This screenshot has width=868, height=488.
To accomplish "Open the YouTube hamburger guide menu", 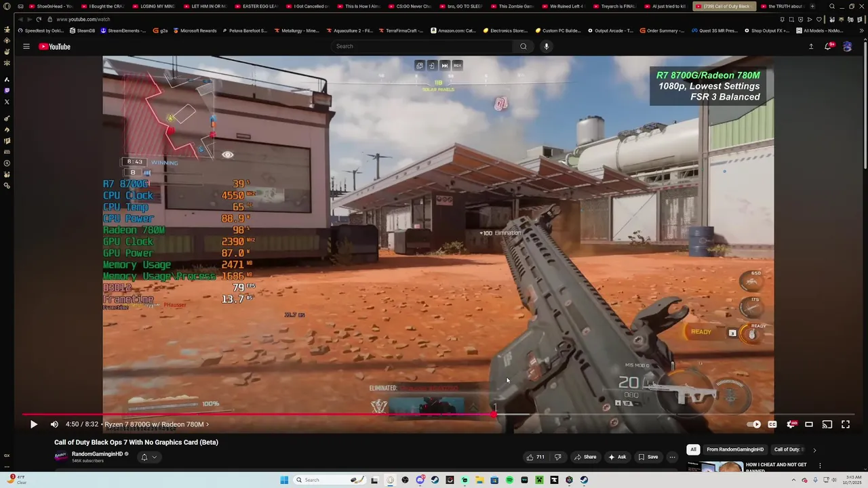I will (x=26, y=46).
